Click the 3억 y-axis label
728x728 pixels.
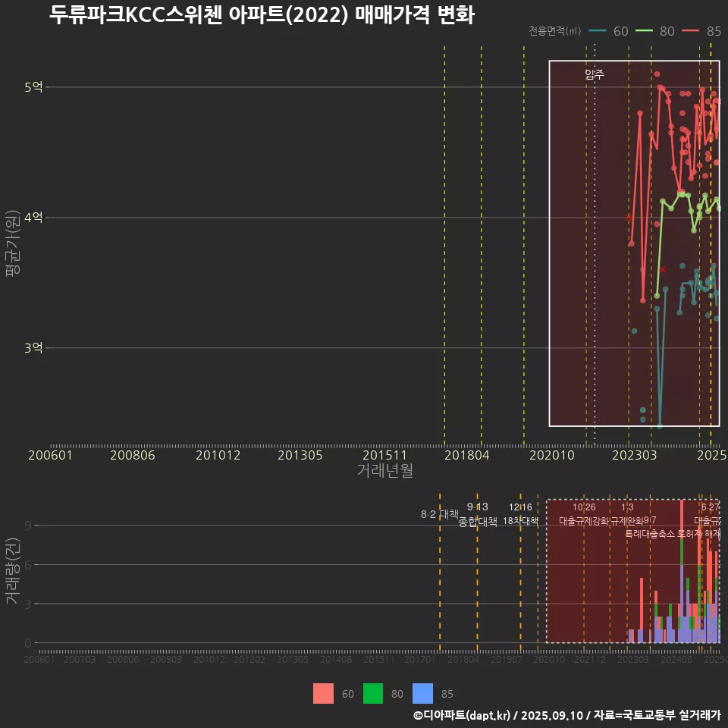33,348
